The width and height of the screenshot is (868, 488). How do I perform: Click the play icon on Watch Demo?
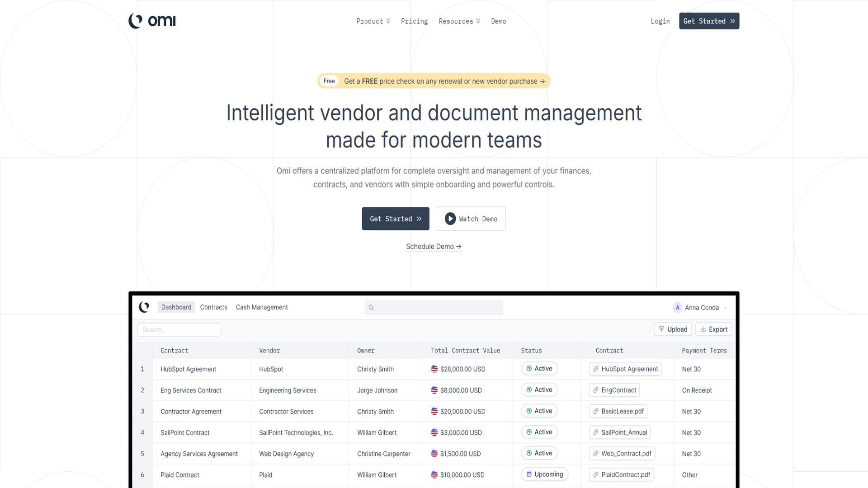coord(450,219)
